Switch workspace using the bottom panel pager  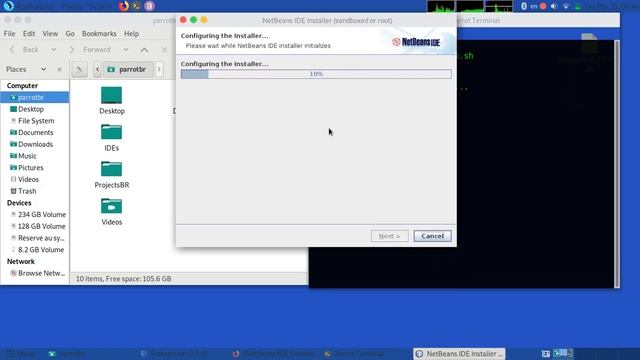563,353
